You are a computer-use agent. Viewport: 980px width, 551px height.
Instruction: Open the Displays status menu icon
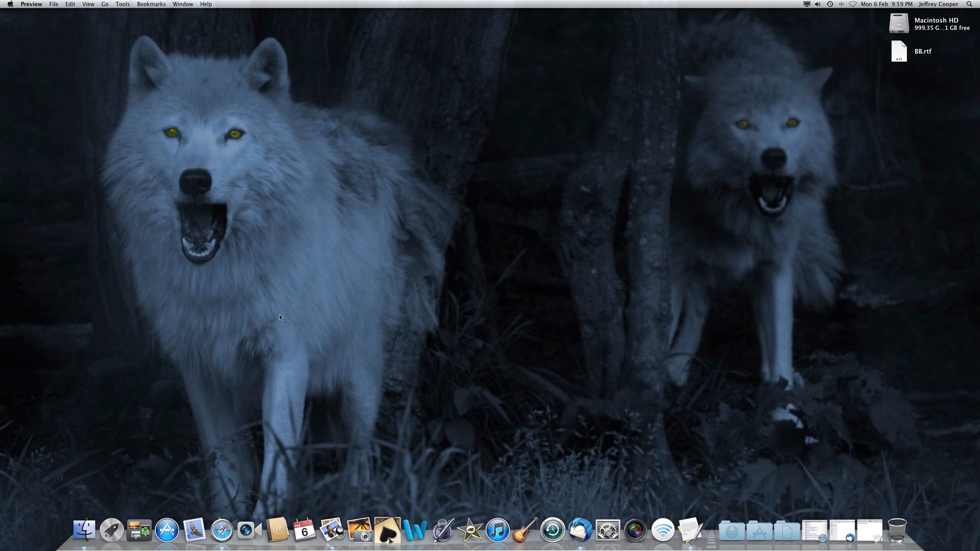point(807,4)
